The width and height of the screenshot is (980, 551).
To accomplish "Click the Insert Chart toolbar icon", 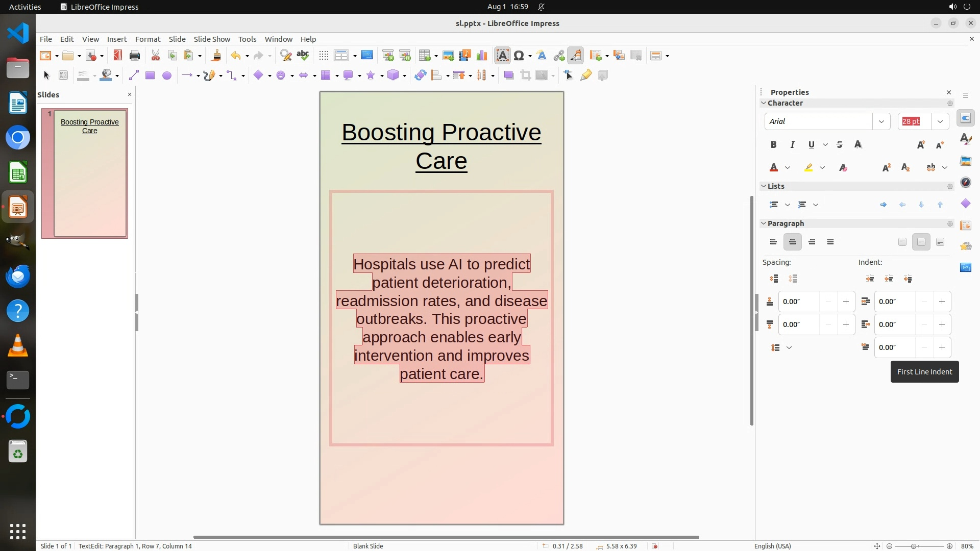I will point(481,56).
